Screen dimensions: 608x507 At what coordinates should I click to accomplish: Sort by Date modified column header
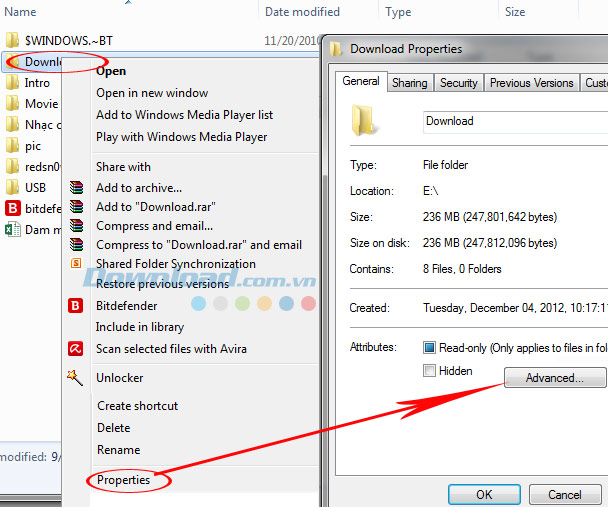(x=302, y=12)
